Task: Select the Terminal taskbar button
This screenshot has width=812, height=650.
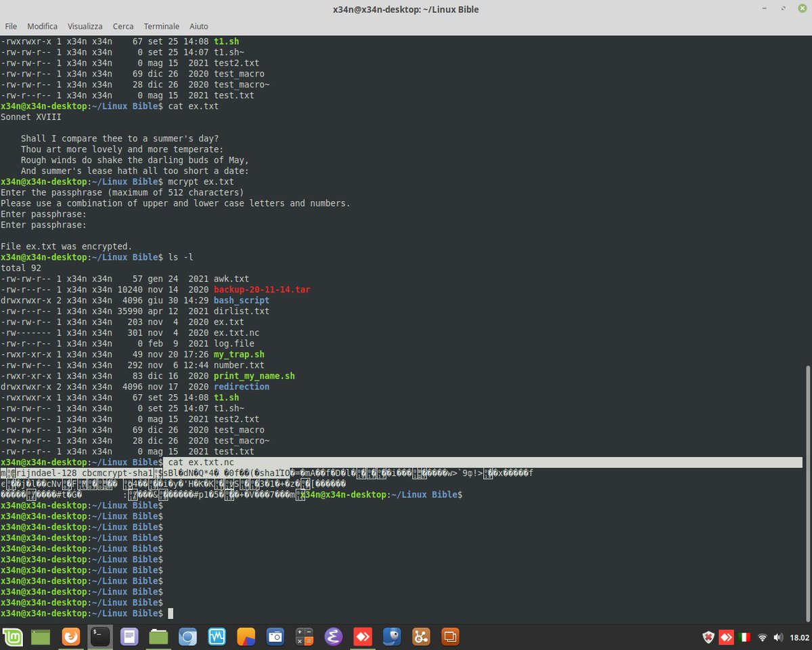Action: 100,636
